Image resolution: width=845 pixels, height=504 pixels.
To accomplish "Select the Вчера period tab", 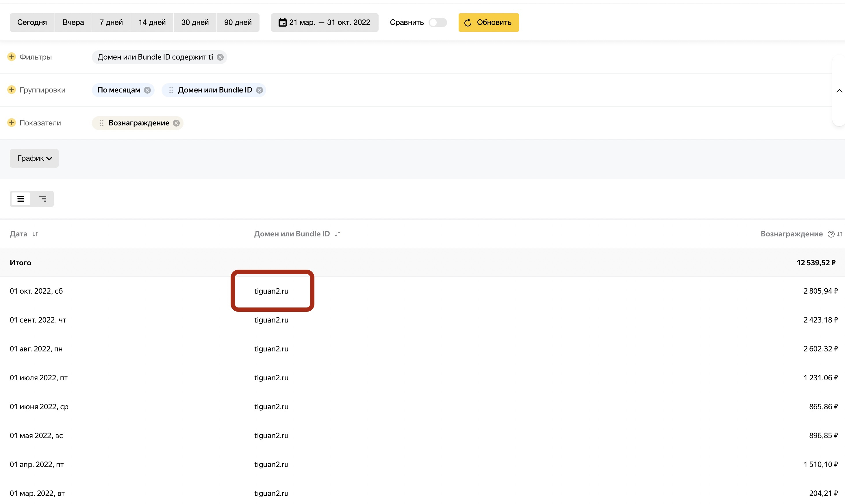I will (73, 23).
